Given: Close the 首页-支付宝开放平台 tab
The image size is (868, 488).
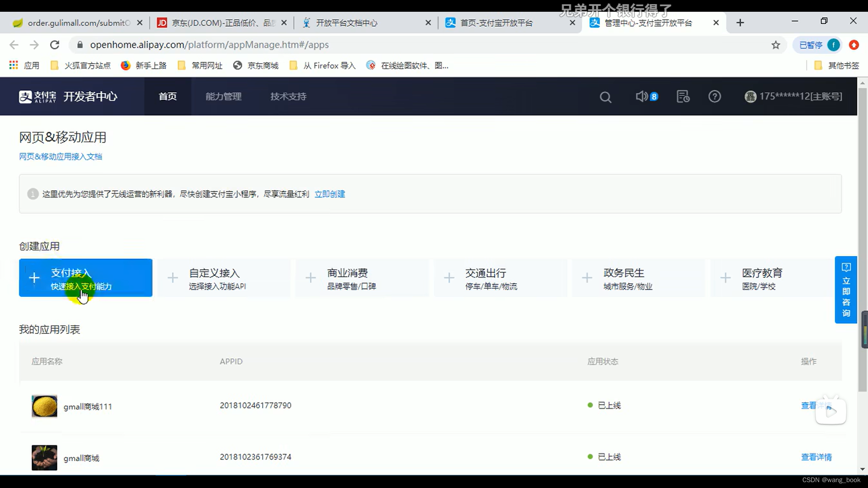Looking at the screenshot, I should (x=572, y=23).
